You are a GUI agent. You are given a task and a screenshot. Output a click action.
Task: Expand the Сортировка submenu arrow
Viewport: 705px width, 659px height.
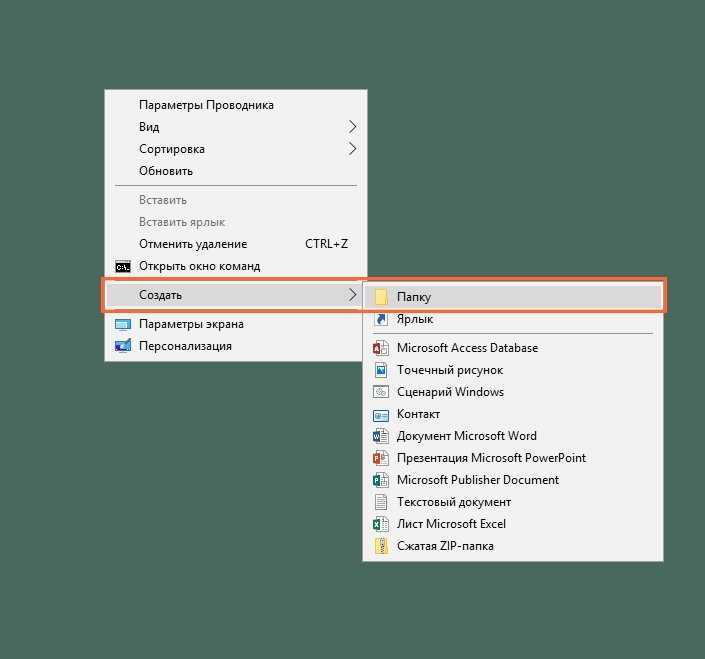pyautogui.click(x=352, y=149)
